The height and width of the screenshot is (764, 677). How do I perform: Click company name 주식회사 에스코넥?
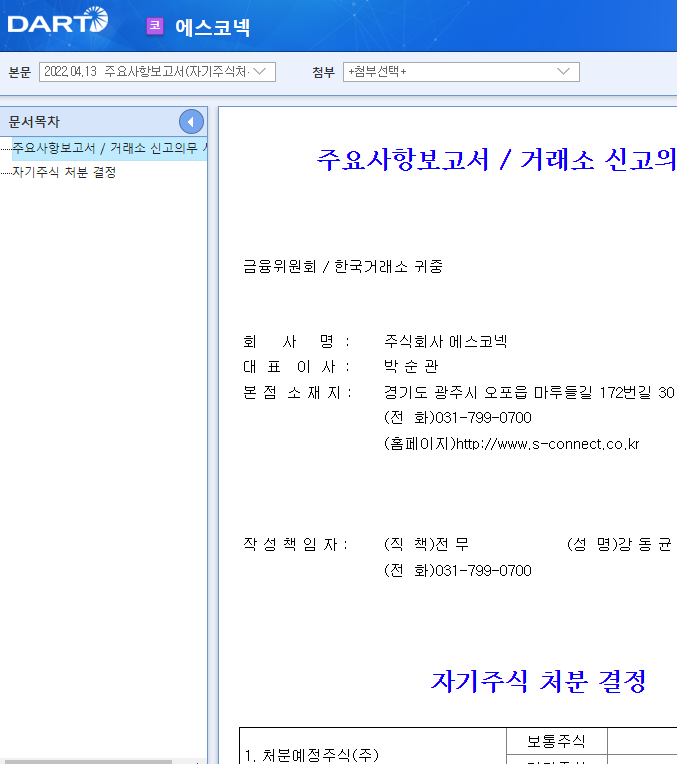445,341
